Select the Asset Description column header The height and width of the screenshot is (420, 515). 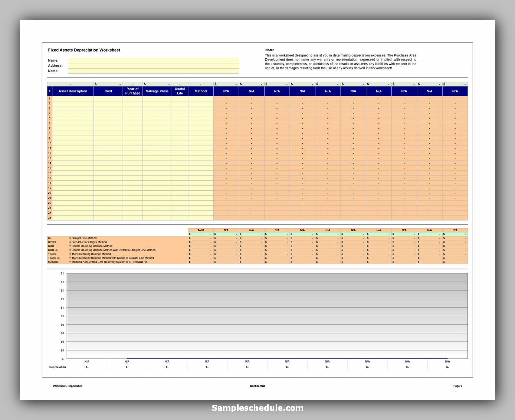click(x=73, y=91)
